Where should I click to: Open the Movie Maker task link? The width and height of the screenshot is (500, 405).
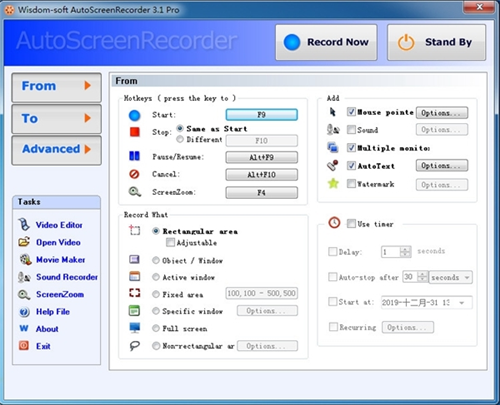click(60, 259)
